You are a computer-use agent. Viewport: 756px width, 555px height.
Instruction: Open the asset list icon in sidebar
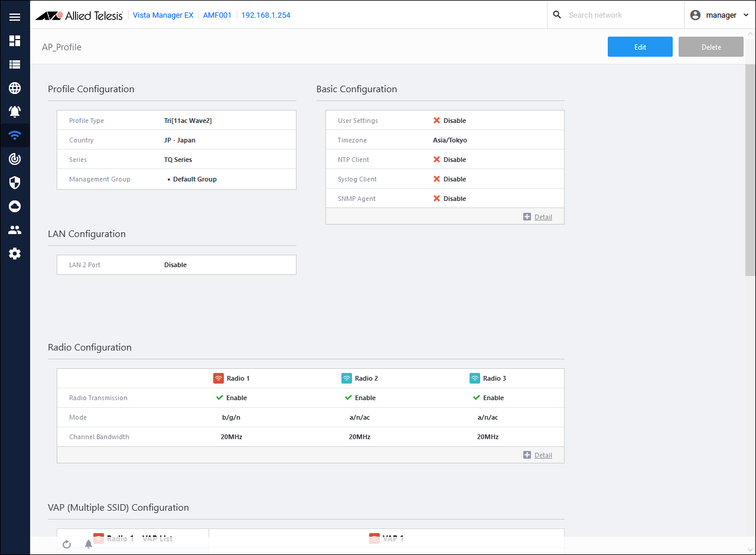(x=15, y=64)
